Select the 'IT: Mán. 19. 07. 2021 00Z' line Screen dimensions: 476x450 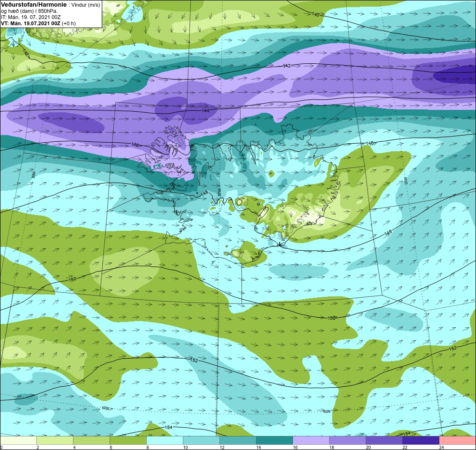click(30, 17)
